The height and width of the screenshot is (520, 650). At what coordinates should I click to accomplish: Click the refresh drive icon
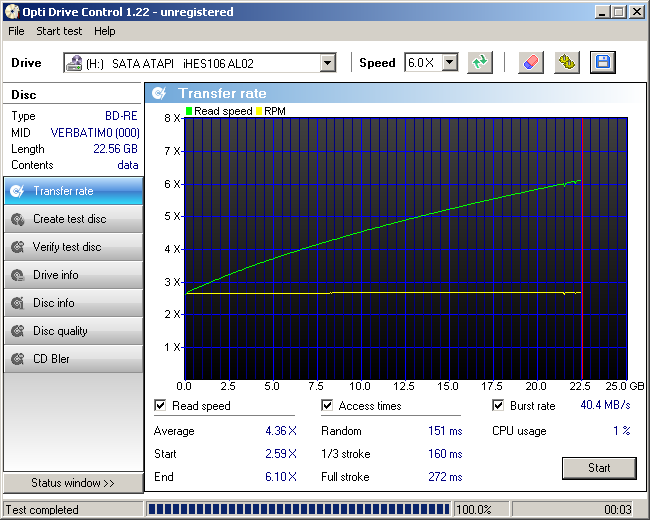[x=480, y=63]
